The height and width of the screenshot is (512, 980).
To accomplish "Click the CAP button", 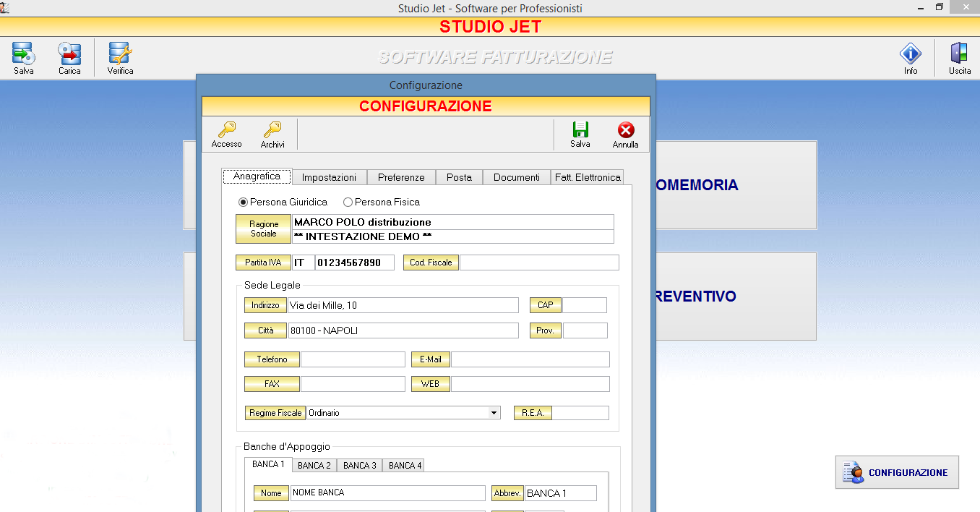I will click(546, 305).
